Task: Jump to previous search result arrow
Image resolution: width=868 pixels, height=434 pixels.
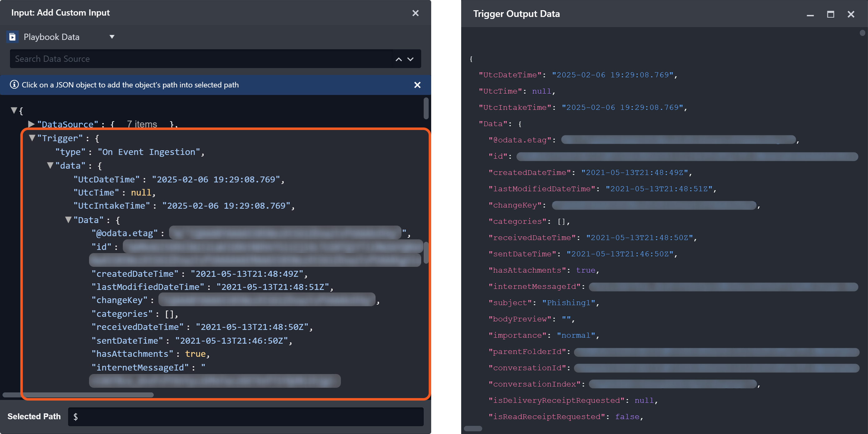Action: (x=399, y=59)
